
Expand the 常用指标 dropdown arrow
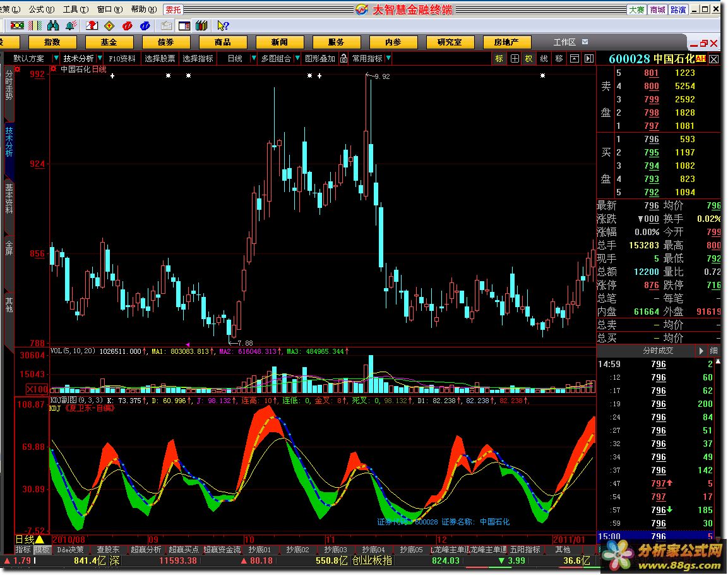388,59
